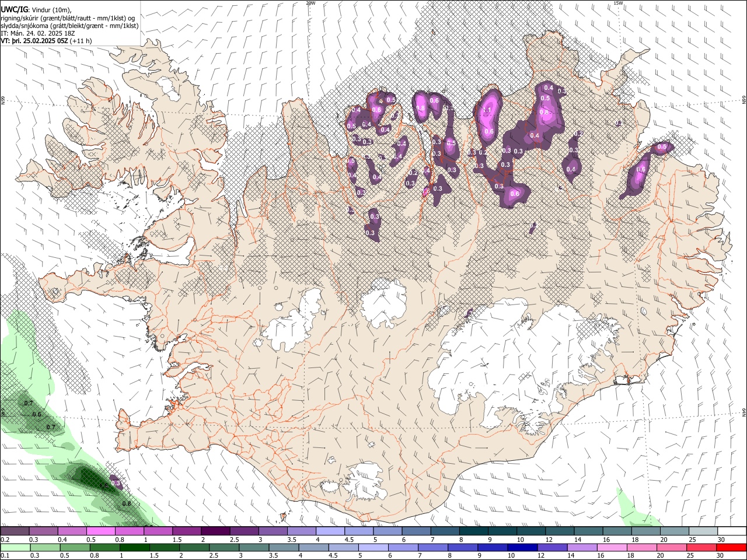Click the 'VT: þri. 25.02.2025 05Z' valid time
The width and height of the screenshot is (747, 560).
coord(34,41)
